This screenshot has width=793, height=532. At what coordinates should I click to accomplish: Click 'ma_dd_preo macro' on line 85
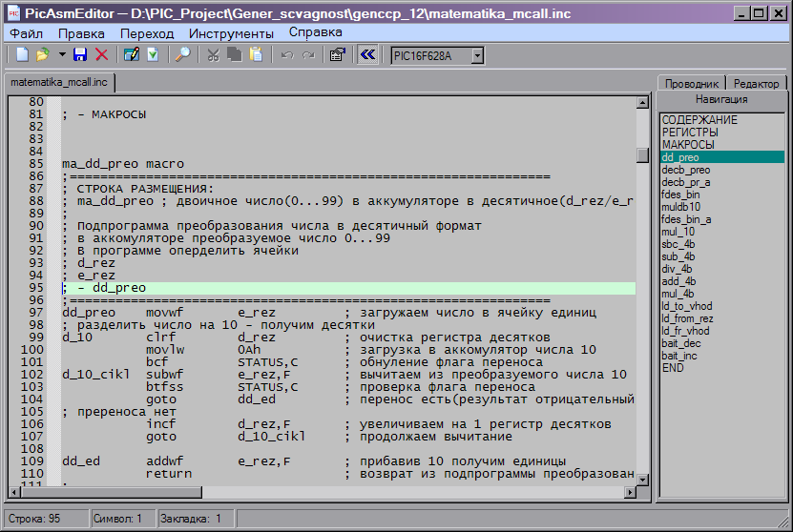click(x=123, y=164)
